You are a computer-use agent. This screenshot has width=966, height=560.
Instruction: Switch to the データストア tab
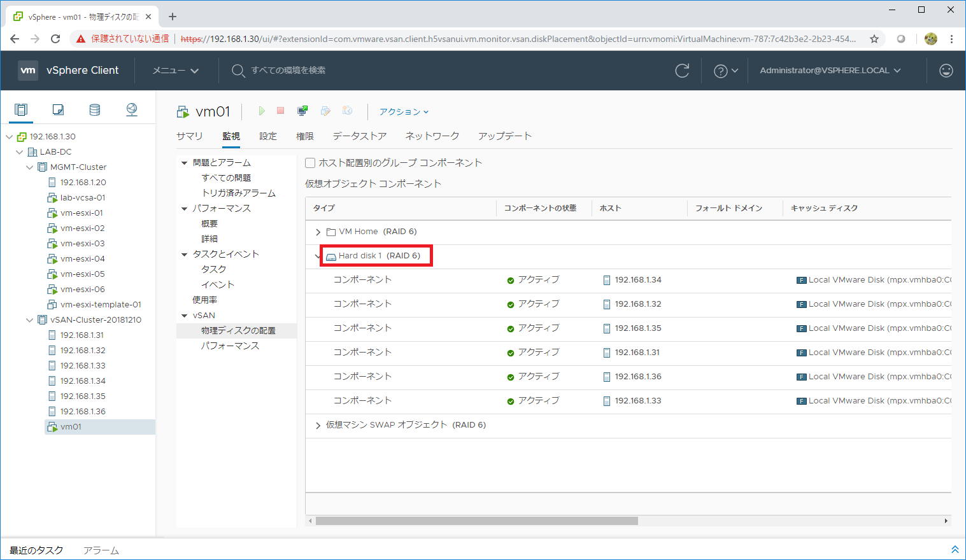pyautogui.click(x=360, y=136)
